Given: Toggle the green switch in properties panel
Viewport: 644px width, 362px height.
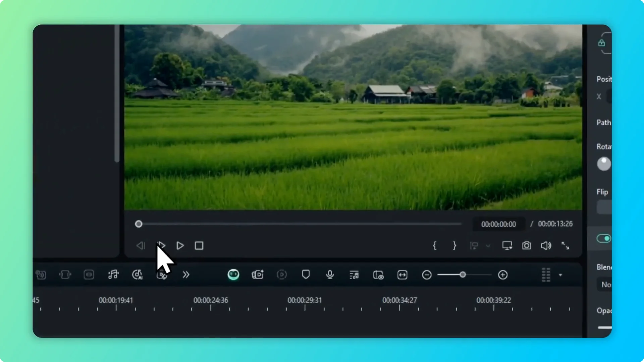Looking at the screenshot, I should point(604,238).
